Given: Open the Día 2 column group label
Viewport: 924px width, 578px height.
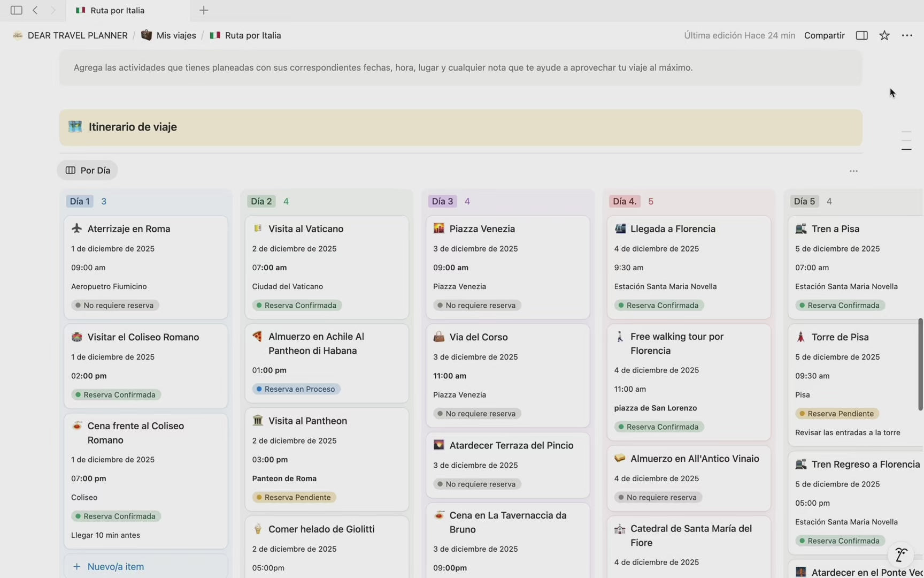Looking at the screenshot, I should click(x=261, y=201).
